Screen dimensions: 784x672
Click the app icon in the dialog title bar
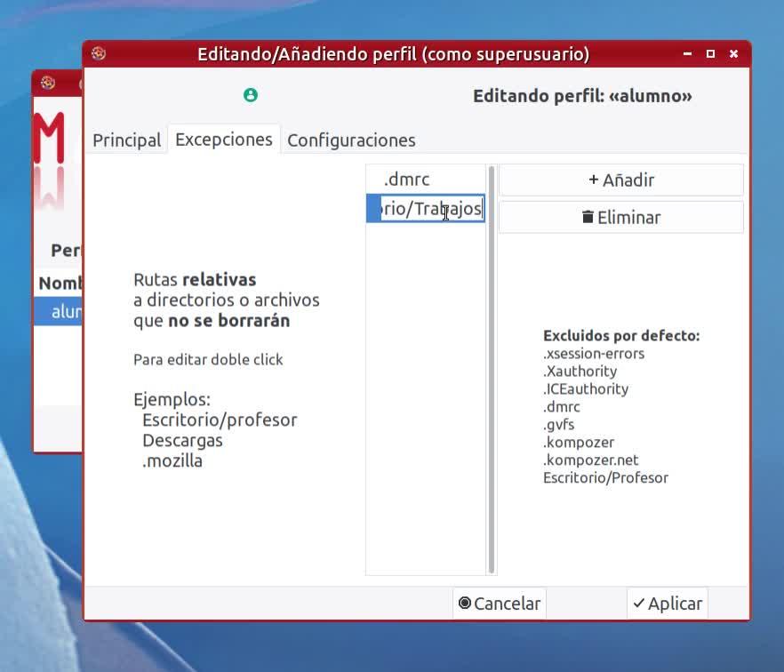[99, 53]
